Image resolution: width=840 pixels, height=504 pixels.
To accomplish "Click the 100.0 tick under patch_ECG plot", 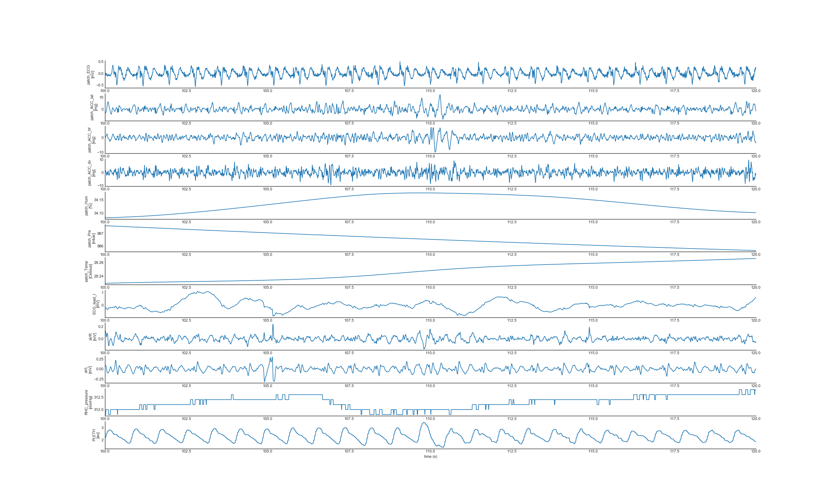I will 105,91.
